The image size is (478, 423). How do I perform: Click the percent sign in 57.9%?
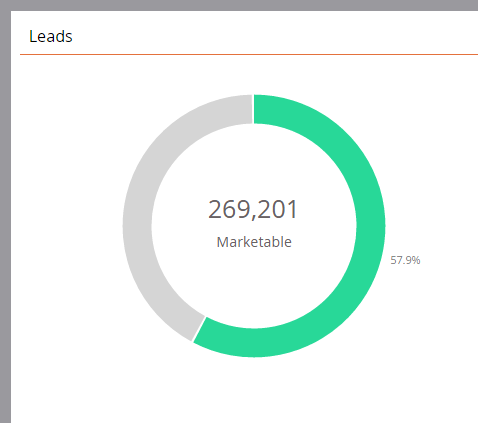[x=416, y=260]
